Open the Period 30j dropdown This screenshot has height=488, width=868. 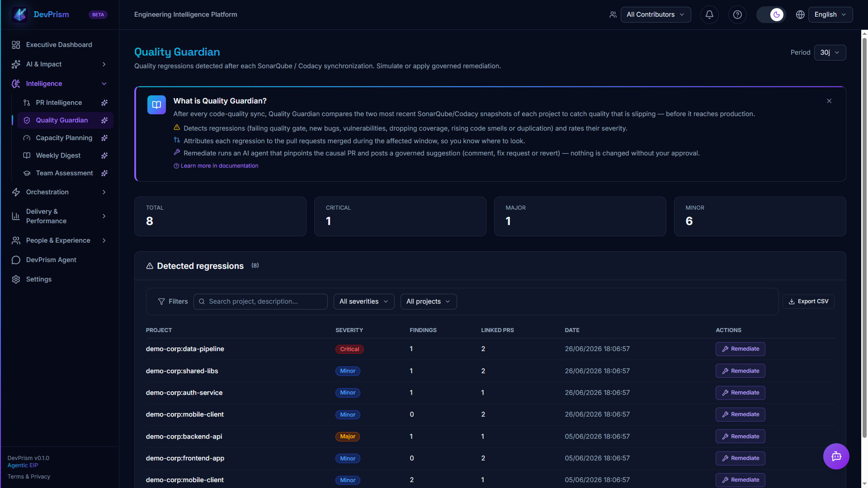[830, 52]
